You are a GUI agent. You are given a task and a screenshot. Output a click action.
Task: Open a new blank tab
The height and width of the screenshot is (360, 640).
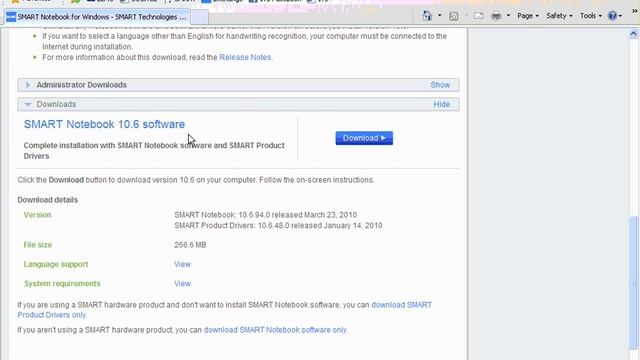(x=200, y=17)
